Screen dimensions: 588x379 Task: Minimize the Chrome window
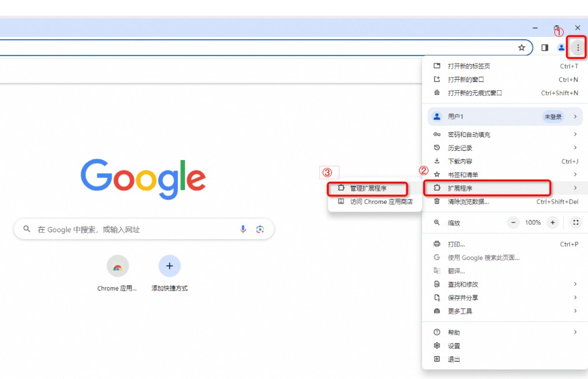pyautogui.click(x=535, y=28)
